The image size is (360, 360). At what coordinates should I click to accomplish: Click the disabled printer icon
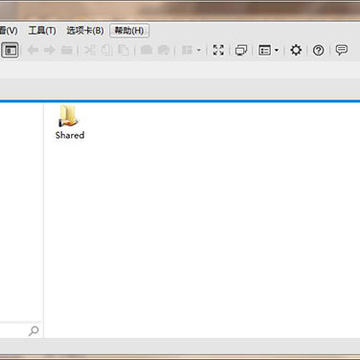click(x=163, y=50)
